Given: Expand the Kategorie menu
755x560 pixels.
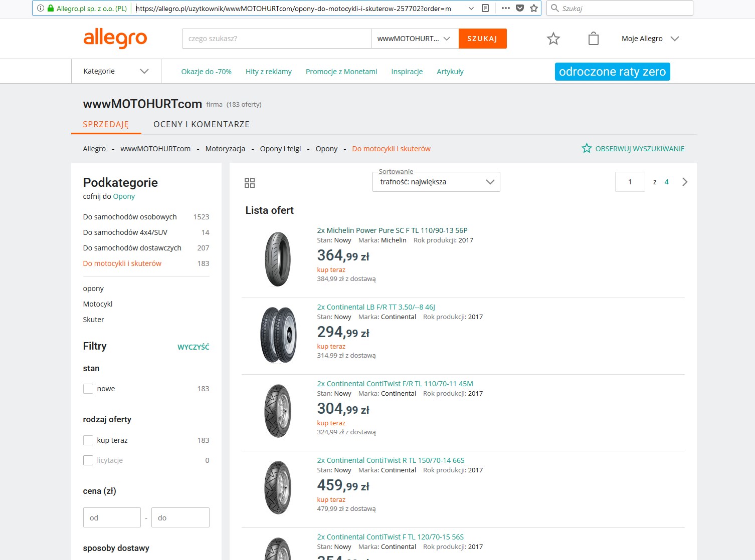Looking at the screenshot, I should pos(116,71).
